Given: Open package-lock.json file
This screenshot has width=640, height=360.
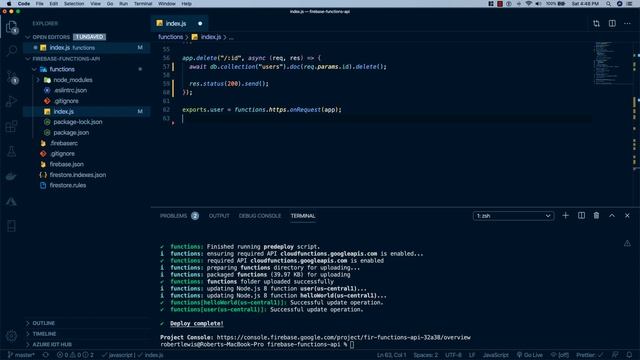Looking at the screenshot, I should [x=78, y=122].
